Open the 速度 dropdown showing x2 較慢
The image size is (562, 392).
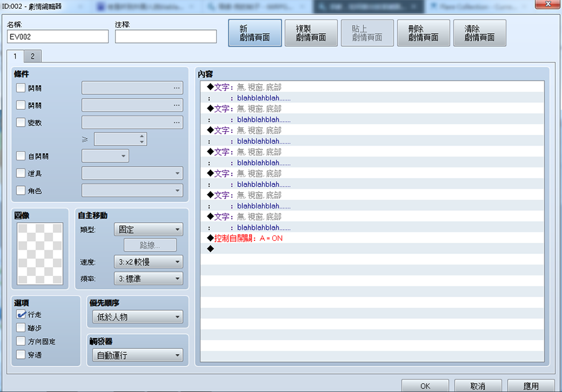pos(149,262)
